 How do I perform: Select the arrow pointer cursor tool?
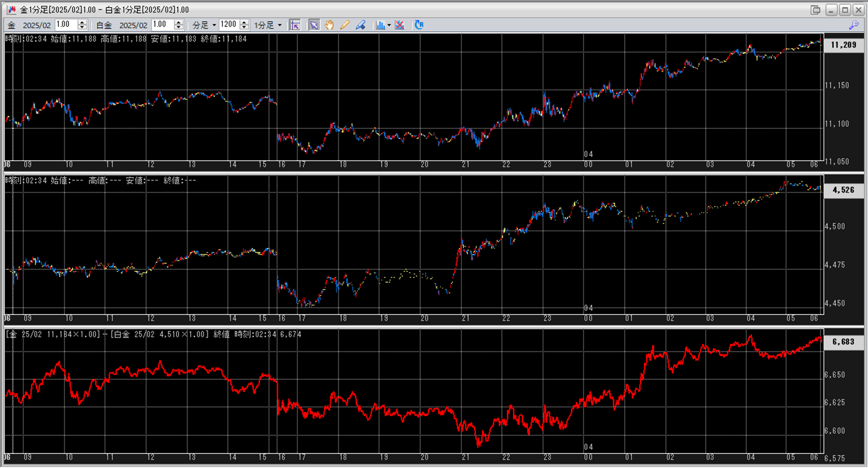[x=314, y=25]
